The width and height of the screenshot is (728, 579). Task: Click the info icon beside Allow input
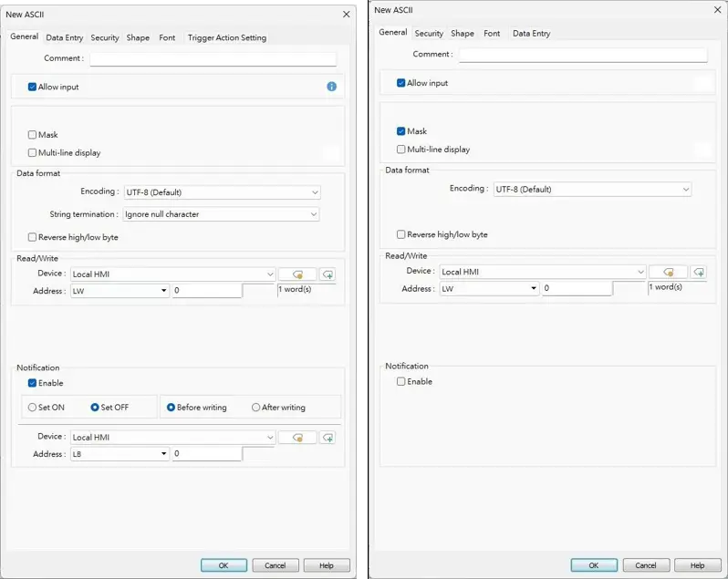[331, 87]
